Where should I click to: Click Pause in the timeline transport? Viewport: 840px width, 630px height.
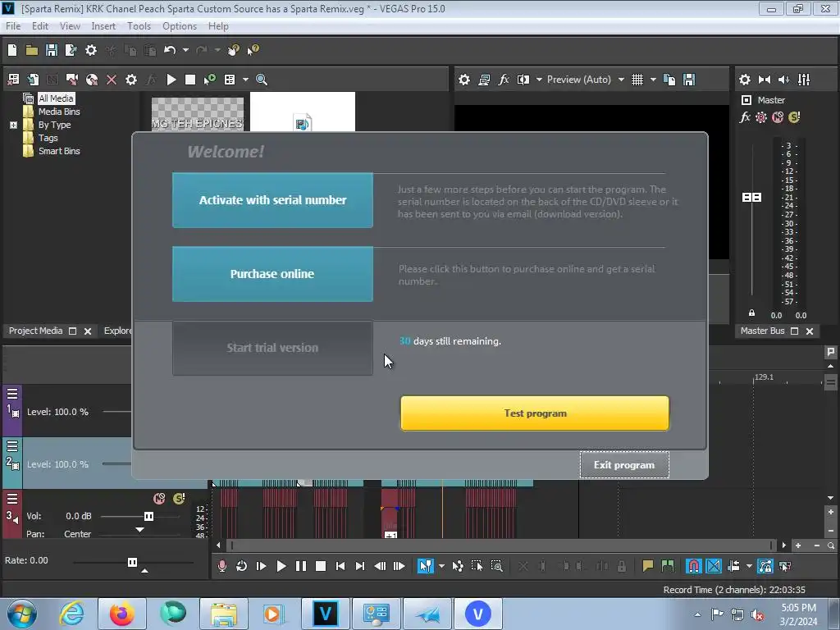(301, 566)
